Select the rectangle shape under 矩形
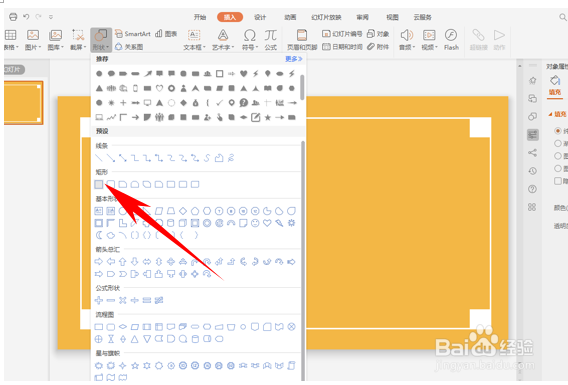Viewport: 568px width, 385px height. pyautogui.click(x=99, y=184)
